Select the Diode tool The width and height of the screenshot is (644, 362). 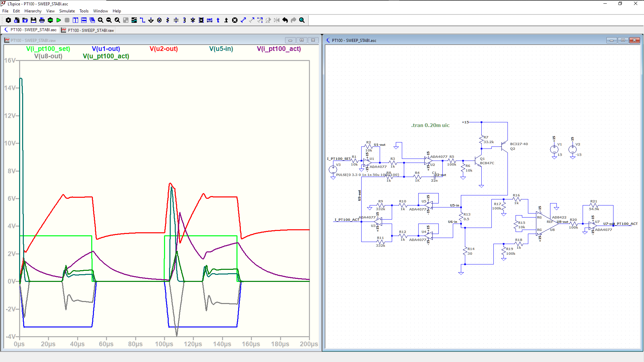(x=193, y=20)
